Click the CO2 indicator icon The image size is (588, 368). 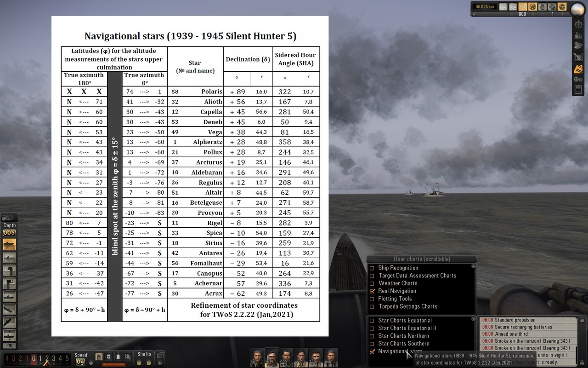(x=127, y=356)
